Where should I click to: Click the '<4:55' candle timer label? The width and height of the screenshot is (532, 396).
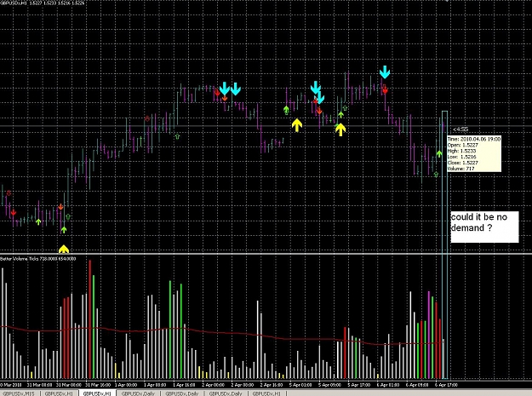pyautogui.click(x=460, y=129)
